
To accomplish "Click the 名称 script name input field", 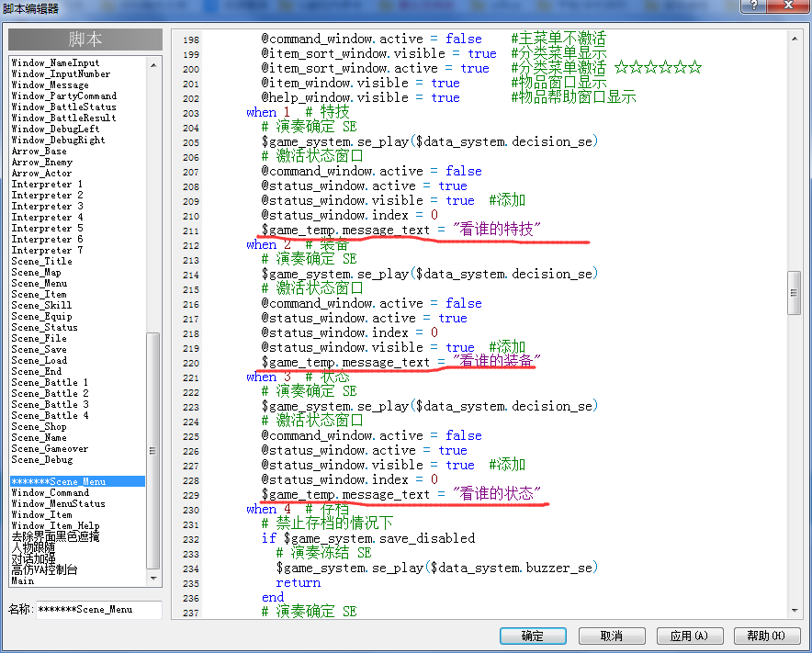I will 99,610.
